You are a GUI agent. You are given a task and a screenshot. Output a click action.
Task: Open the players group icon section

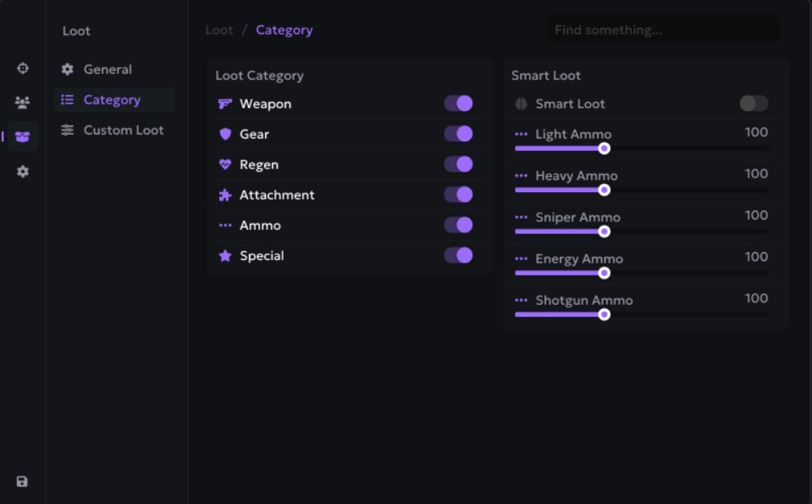22,102
